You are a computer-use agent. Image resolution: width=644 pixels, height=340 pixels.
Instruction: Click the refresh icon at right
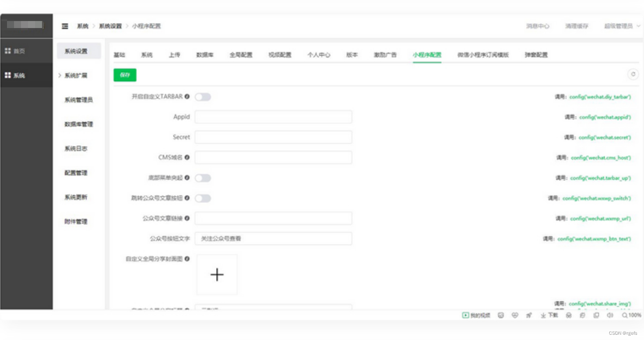pos(633,74)
